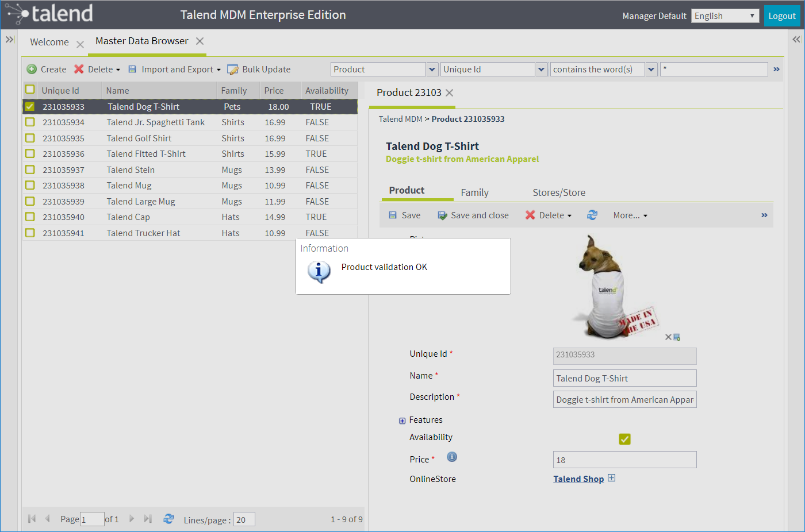Switch to the Family tab

point(474,192)
